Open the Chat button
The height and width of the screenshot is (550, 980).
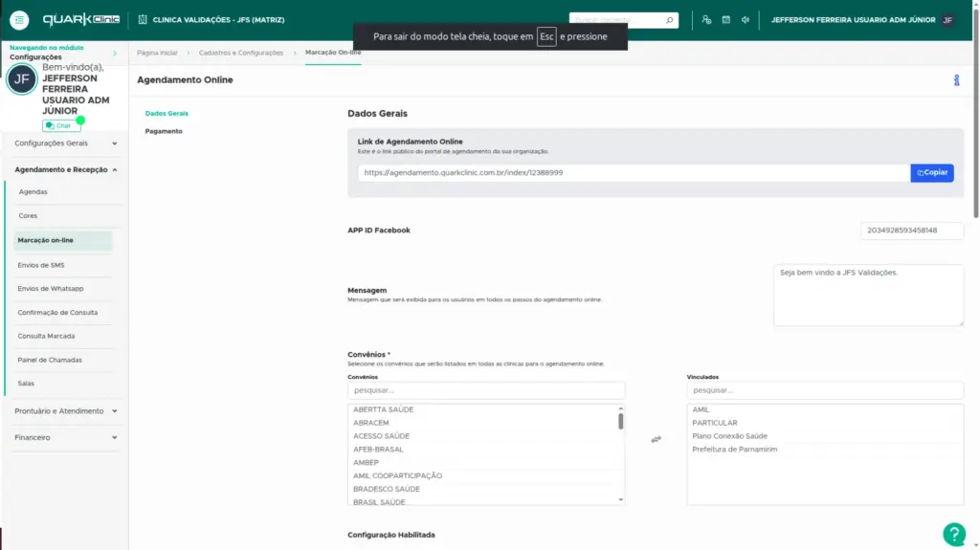[x=61, y=125]
